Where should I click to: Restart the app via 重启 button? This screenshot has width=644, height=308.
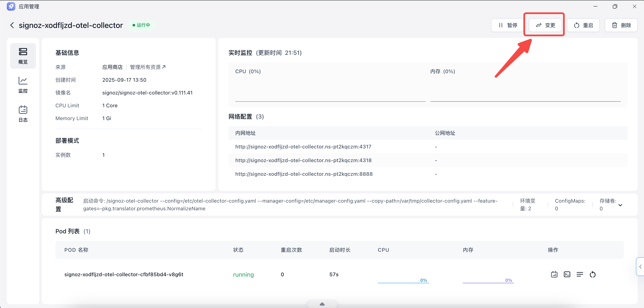[583, 25]
